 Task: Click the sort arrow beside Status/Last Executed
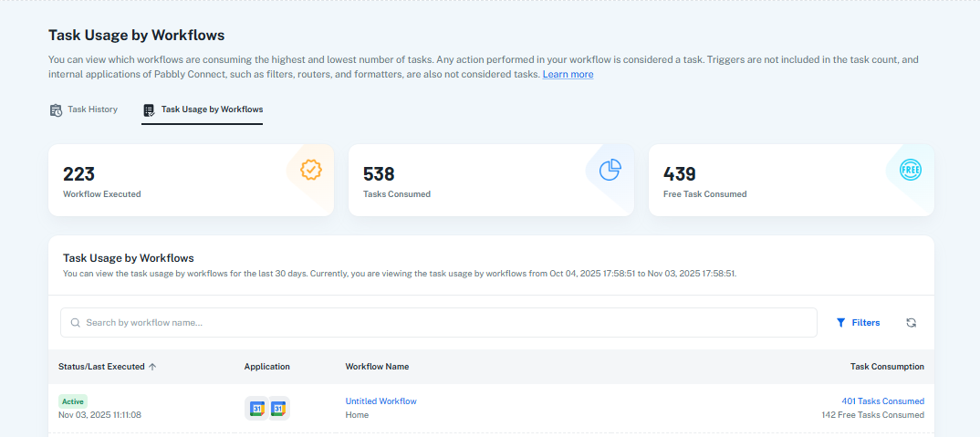152,367
